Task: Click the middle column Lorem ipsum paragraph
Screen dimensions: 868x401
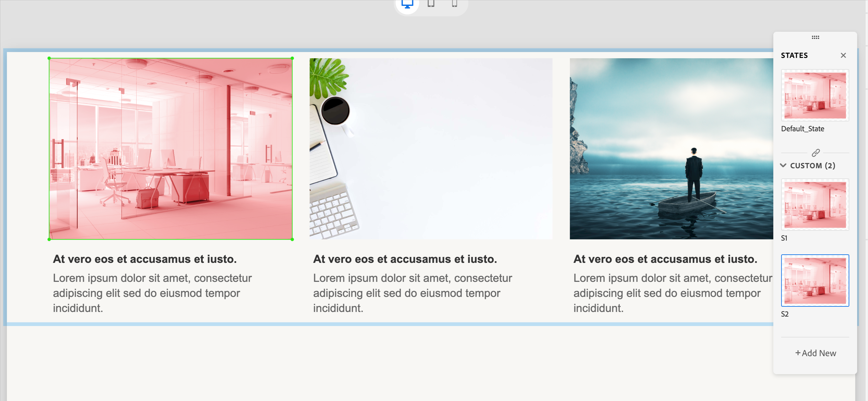Action: click(412, 293)
